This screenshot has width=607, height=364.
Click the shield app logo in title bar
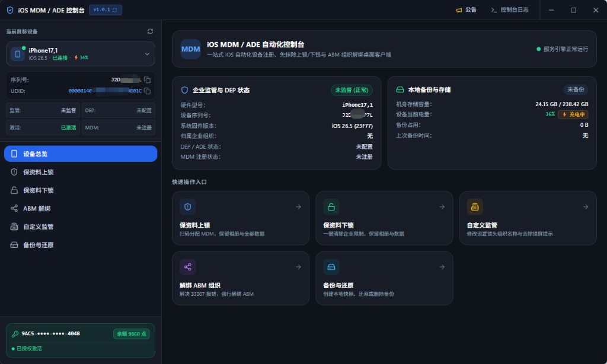click(10, 10)
